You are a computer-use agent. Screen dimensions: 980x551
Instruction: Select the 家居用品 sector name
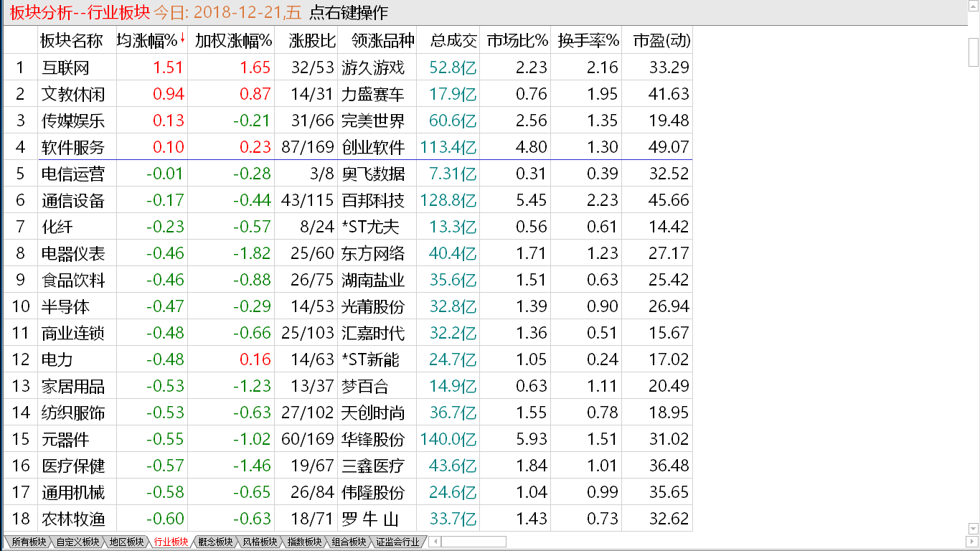tap(72, 387)
